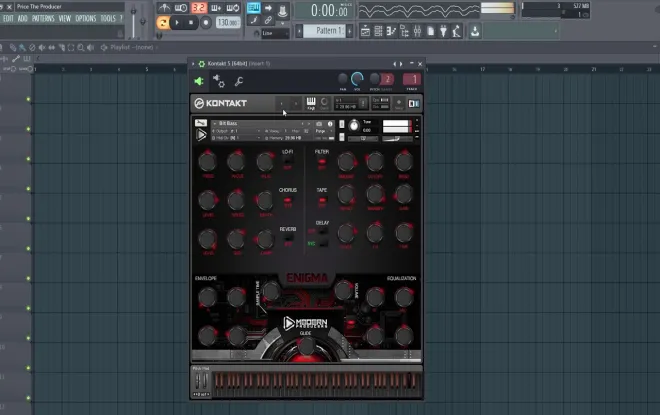Screen dimensions: 660x415
Task: Toggle the blue typing keyboard to piano icon
Action: coord(253,8)
